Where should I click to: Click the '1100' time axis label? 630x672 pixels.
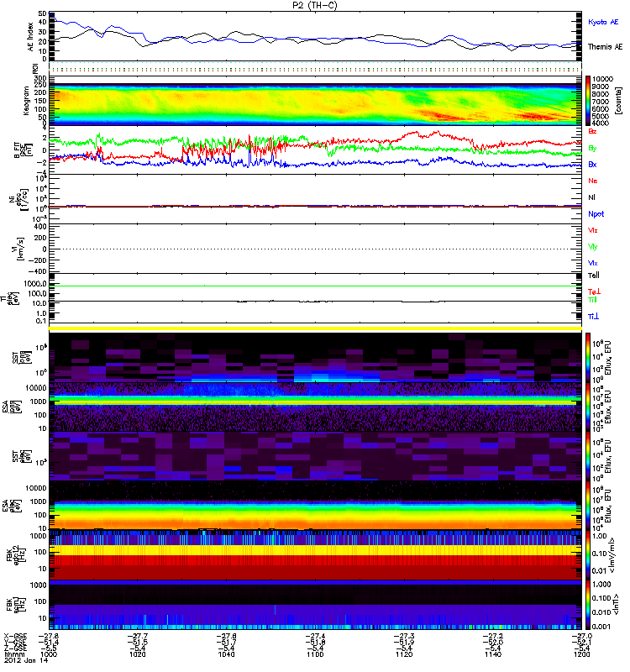315,654
